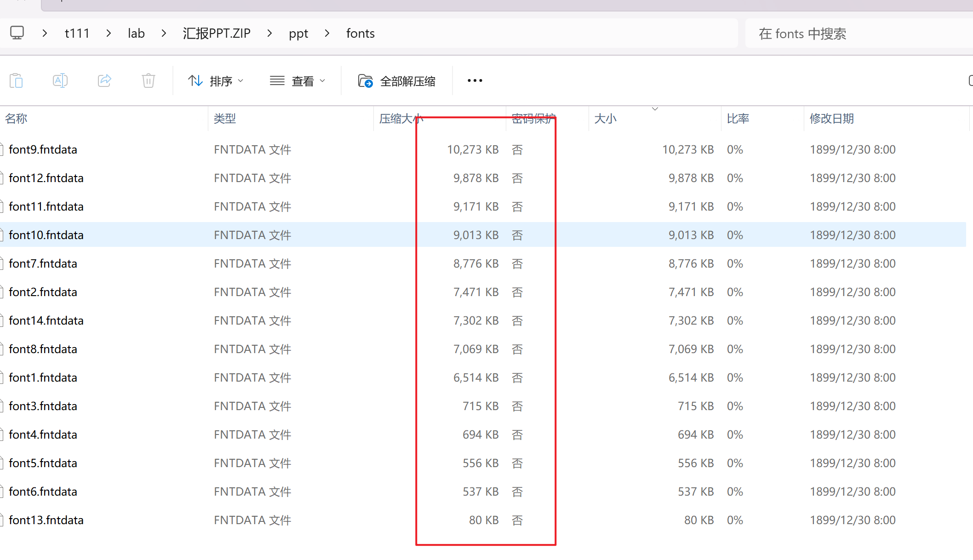Click the rename icon in toolbar

60,81
